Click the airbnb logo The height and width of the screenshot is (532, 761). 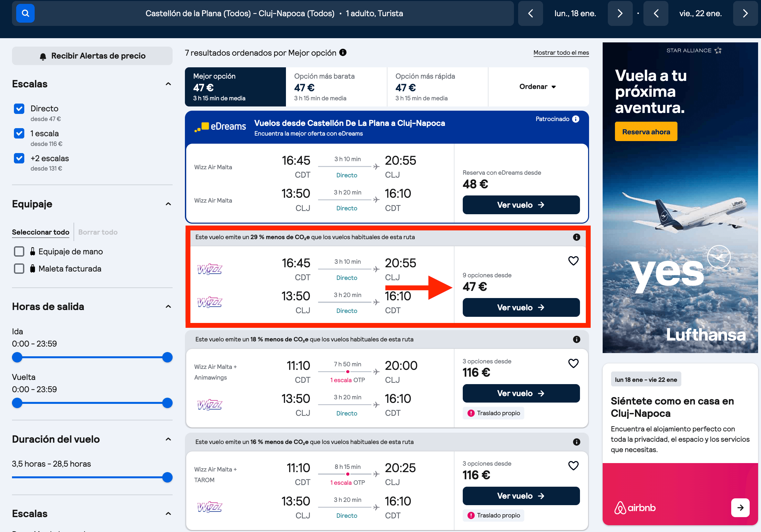click(x=635, y=507)
